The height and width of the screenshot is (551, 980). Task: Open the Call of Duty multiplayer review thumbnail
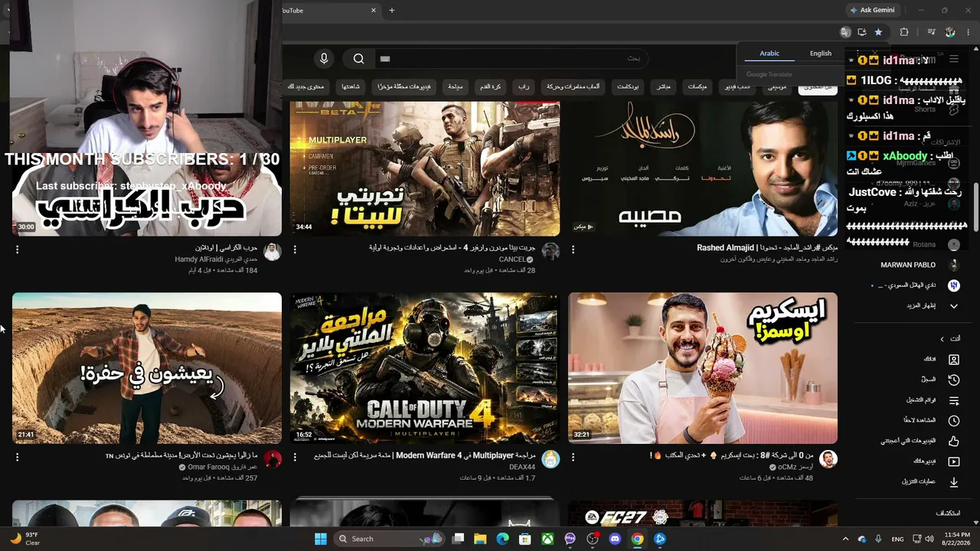click(x=425, y=368)
